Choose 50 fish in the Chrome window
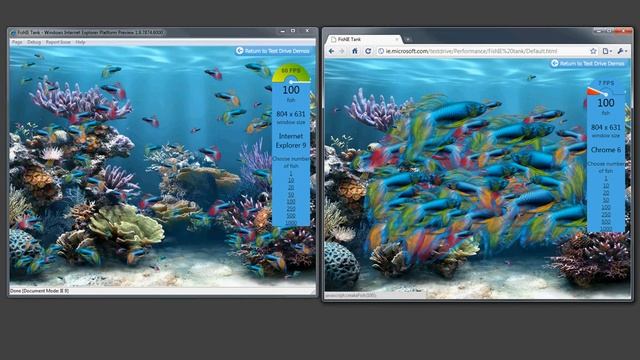Viewport: 640px width, 360px height. [606, 200]
